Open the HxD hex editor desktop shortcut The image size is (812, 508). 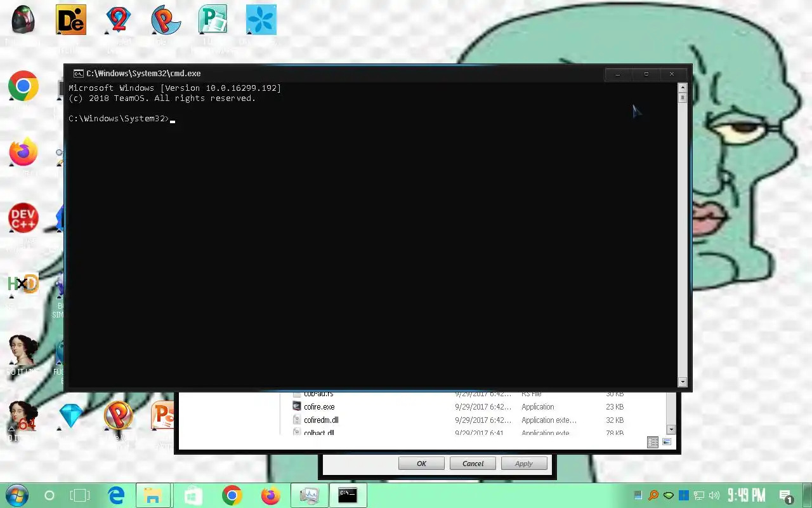pos(23,284)
